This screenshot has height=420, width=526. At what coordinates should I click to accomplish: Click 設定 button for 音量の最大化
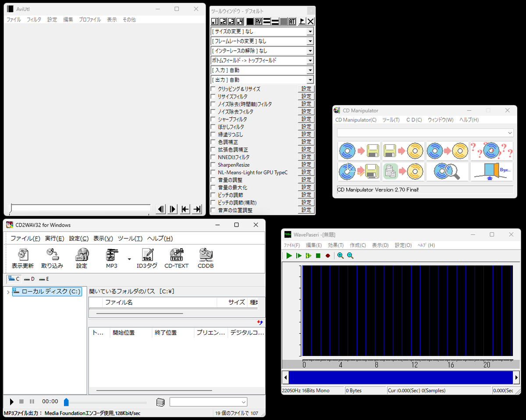(x=306, y=187)
